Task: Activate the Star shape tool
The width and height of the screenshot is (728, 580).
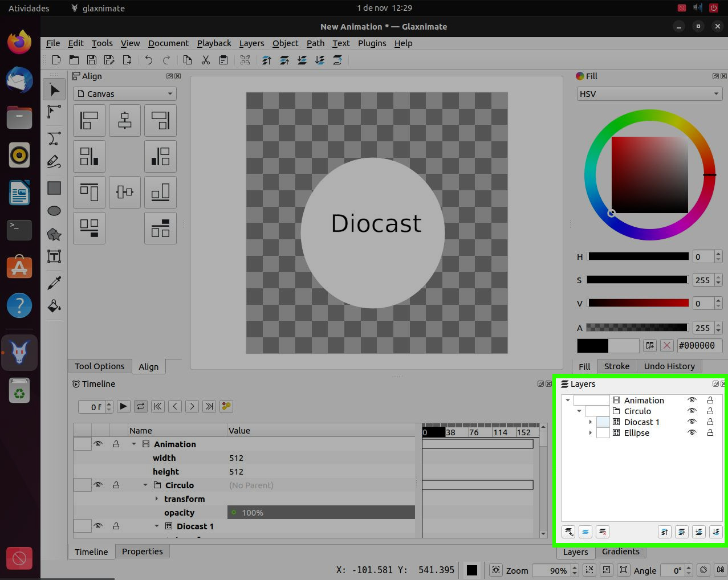Action: (54, 234)
